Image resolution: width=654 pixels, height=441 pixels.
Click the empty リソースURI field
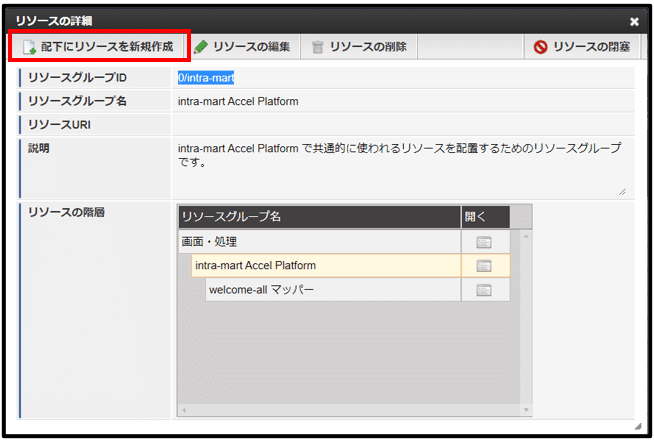(x=403, y=125)
